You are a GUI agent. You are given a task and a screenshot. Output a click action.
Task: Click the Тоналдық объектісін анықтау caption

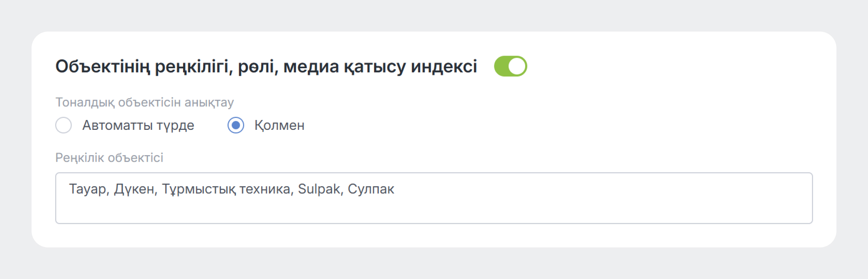144,102
